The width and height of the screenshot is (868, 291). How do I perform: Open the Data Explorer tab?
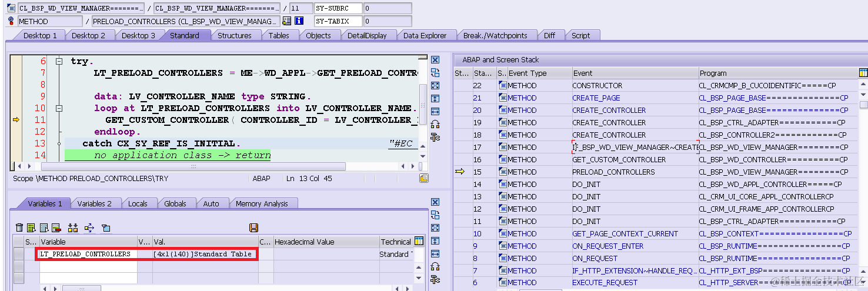click(425, 35)
